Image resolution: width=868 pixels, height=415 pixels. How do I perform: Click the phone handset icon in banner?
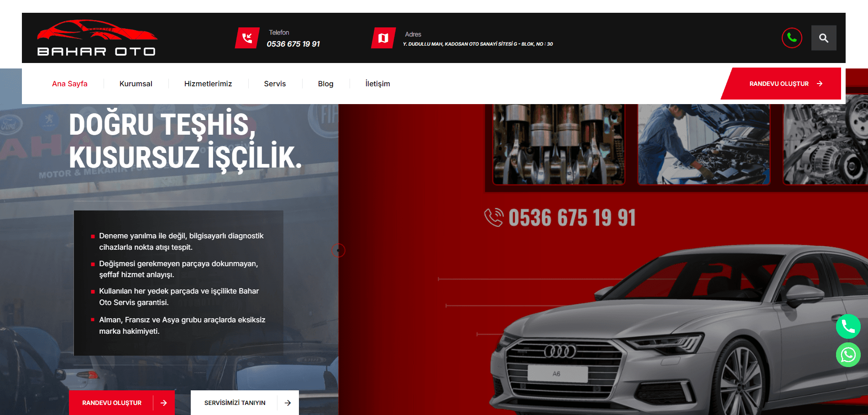494,217
